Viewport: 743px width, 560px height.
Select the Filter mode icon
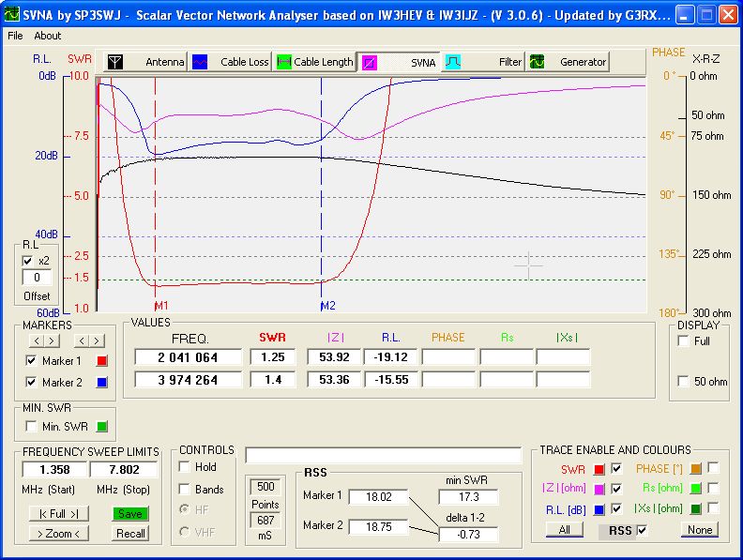pos(454,62)
